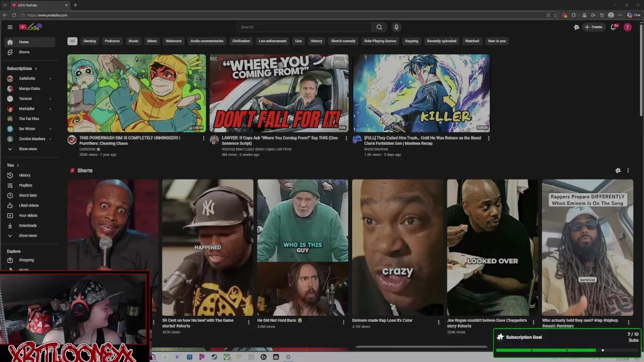644x362 pixels.
Task: Start voice search with the microphone icon
Action: click(396, 27)
